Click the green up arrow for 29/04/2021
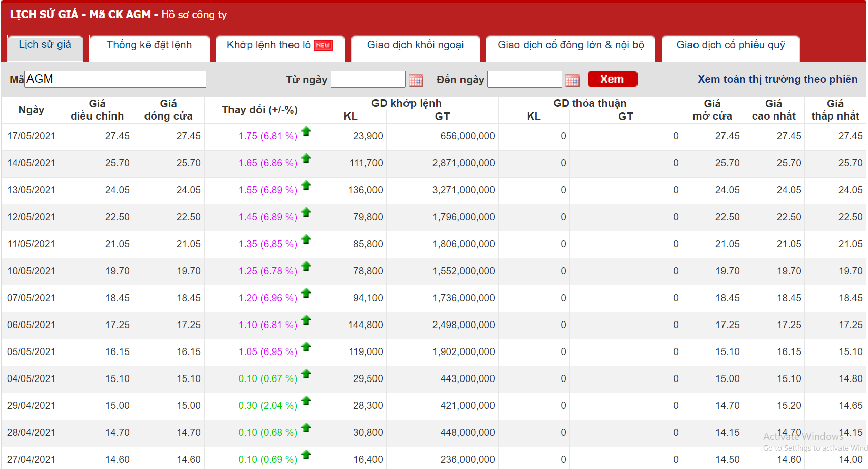Image resolution: width=868 pixels, height=469 pixels. [x=306, y=401]
